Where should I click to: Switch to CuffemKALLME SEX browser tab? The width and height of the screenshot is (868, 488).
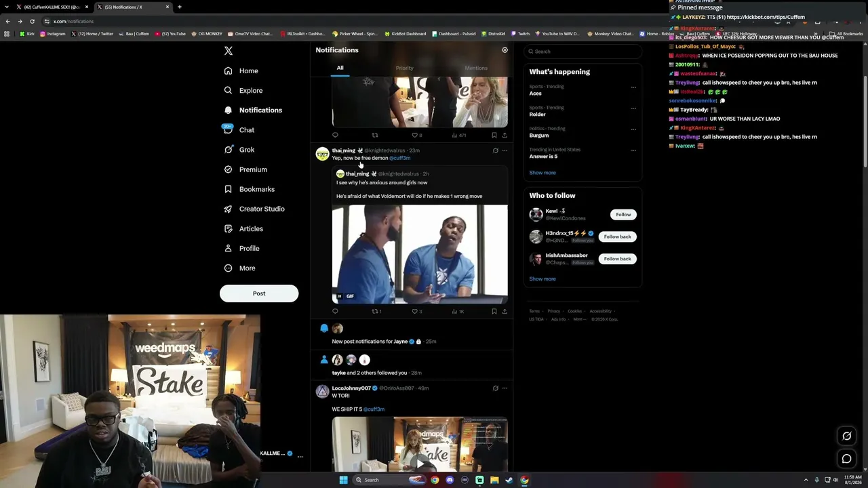52,7
